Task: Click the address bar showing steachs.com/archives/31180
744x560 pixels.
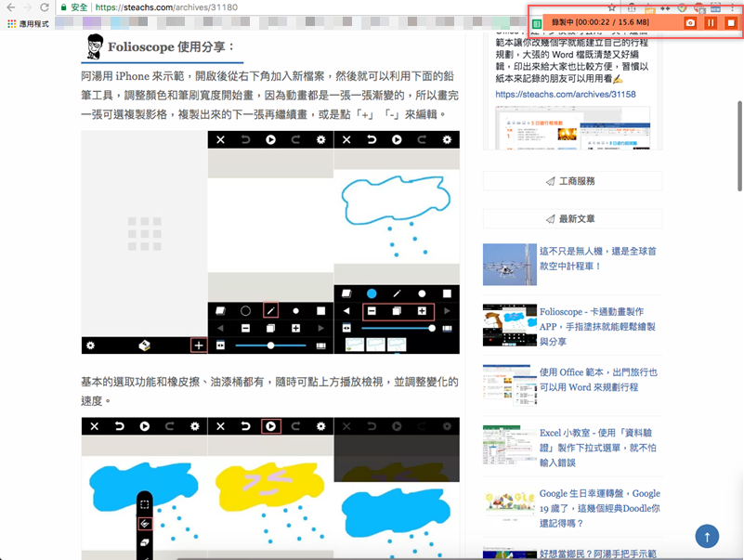Action: (x=333, y=7)
